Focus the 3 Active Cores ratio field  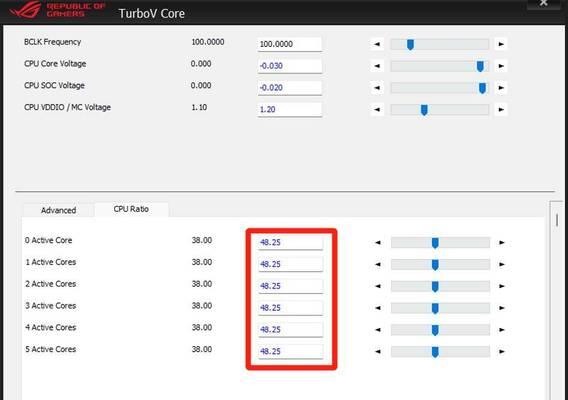point(290,308)
